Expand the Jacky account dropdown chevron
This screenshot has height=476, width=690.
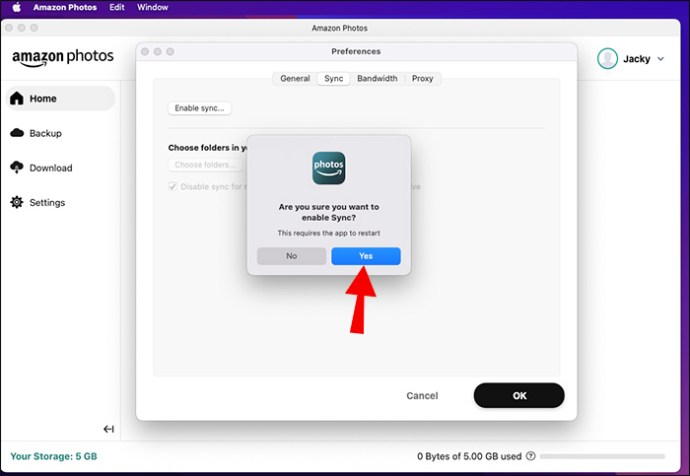point(661,59)
